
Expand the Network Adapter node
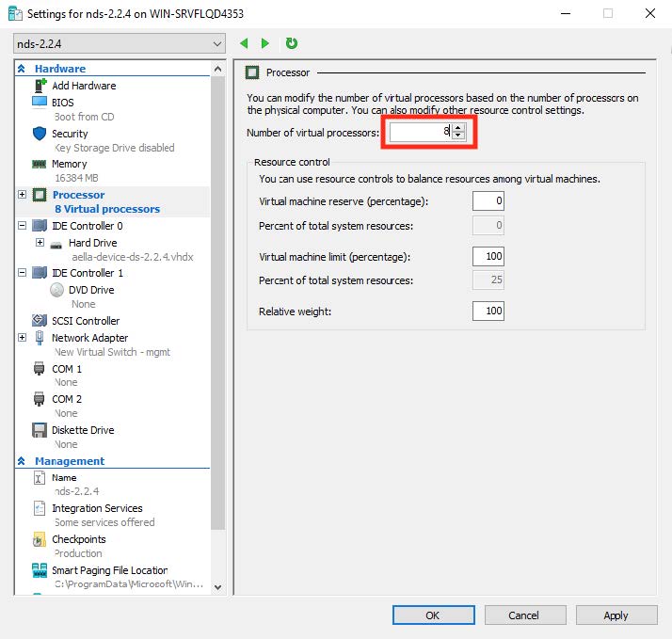pos(22,337)
